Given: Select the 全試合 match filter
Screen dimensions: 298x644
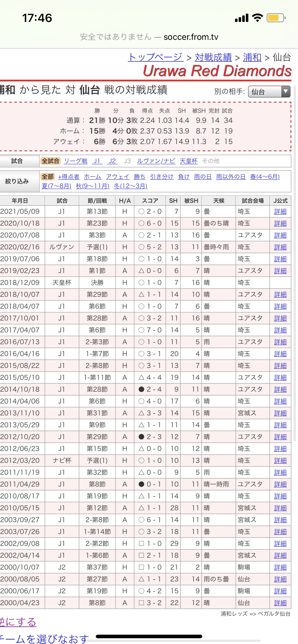Looking at the screenshot, I should pyautogui.click(x=50, y=161).
